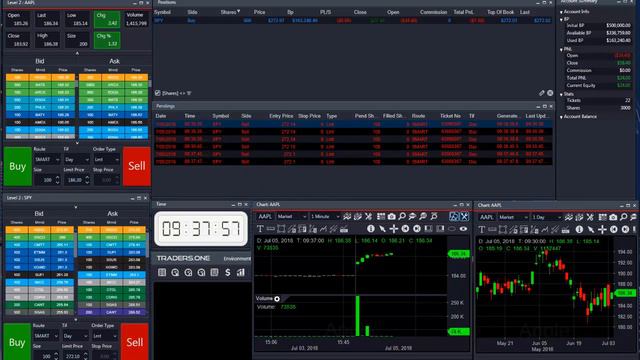Click the camera snapshot icon in 1 Minute chart
Screen dimensions: 640x360
[x=391, y=217]
